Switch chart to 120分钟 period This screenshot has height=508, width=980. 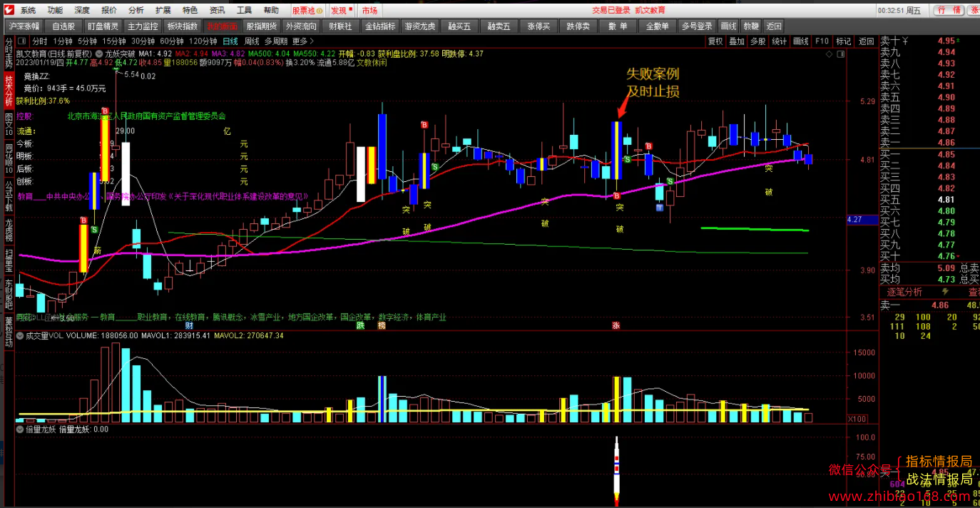pos(203,41)
